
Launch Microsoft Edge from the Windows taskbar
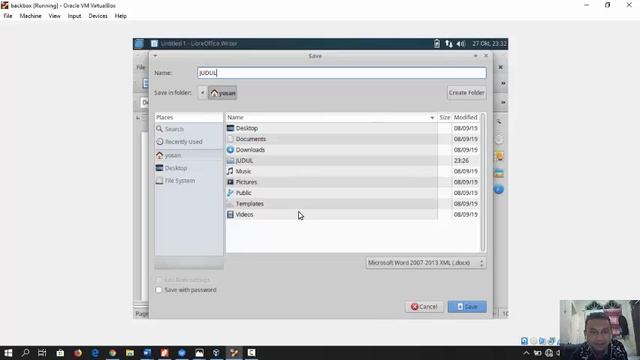point(95,353)
